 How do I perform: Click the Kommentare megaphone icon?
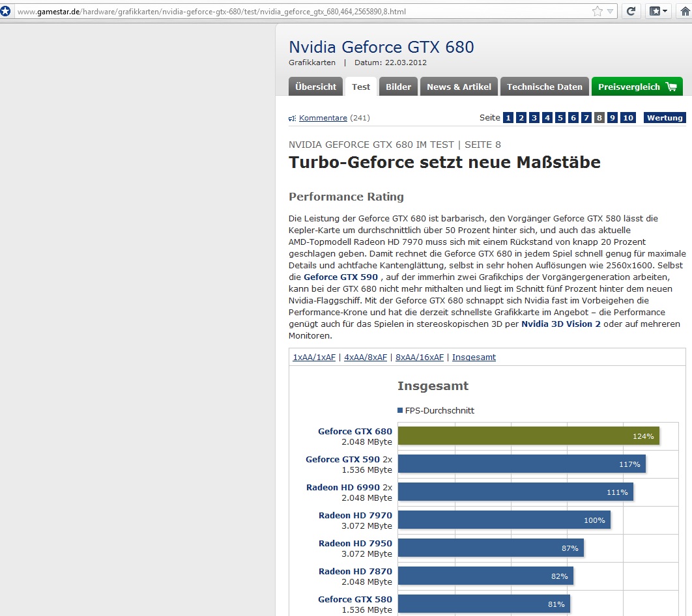(x=292, y=118)
